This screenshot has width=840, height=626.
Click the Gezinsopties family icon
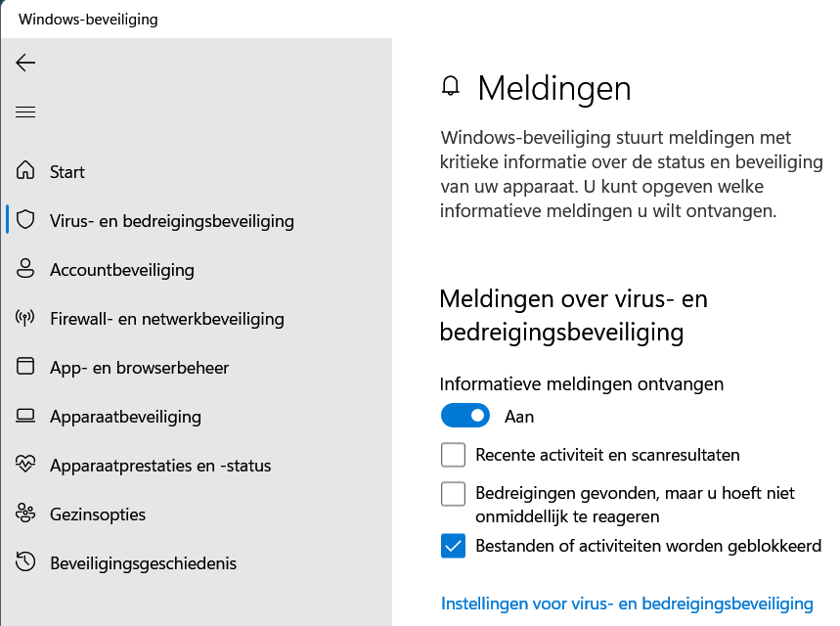tap(26, 514)
